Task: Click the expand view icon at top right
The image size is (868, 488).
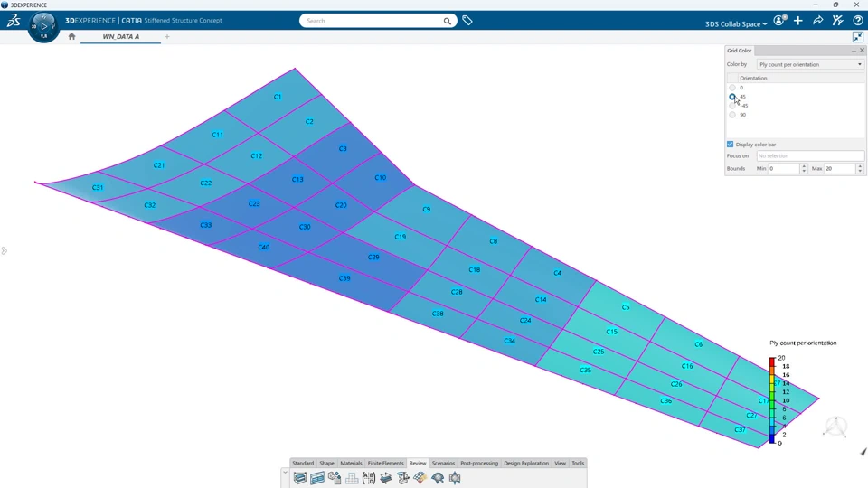Action: click(x=858, y=37)
